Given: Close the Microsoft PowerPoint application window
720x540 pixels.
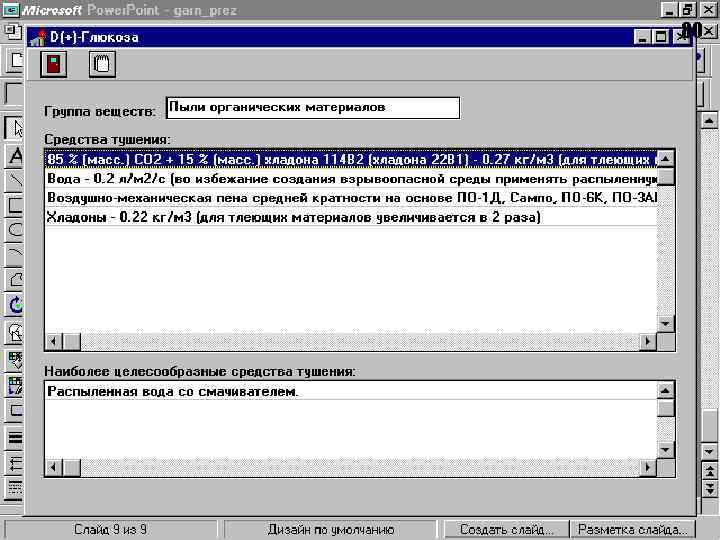Looking at the screenshot, I should click(708, 10).
